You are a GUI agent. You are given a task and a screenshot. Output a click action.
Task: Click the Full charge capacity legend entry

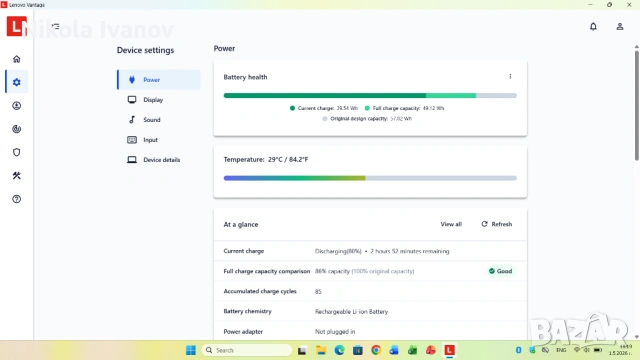pyautogui.click(x=404, y=108)
